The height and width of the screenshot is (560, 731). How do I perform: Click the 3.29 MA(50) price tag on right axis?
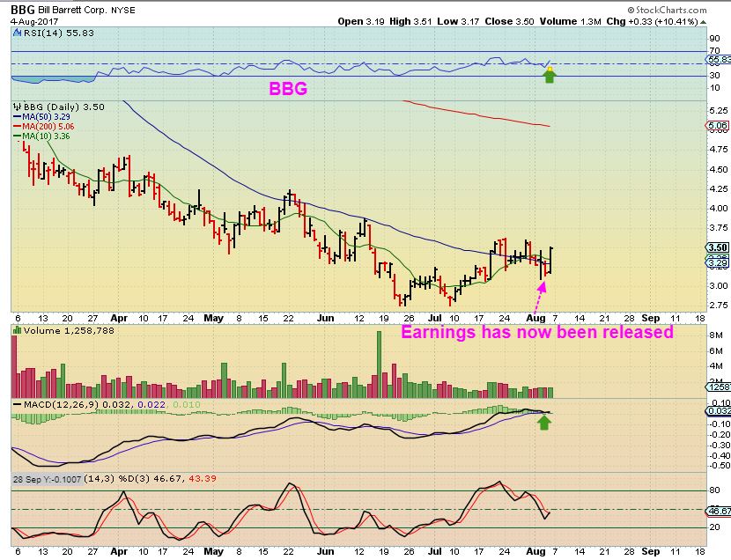718,263
